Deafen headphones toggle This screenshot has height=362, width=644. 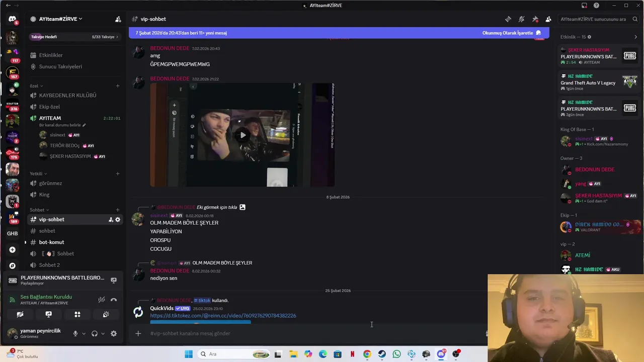pos(95,333)
